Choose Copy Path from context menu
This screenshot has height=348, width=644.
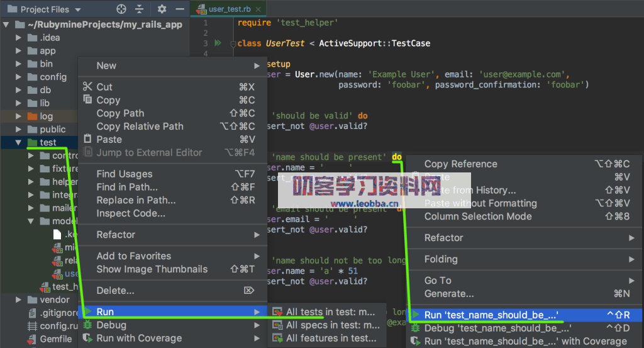pos(172,113)
